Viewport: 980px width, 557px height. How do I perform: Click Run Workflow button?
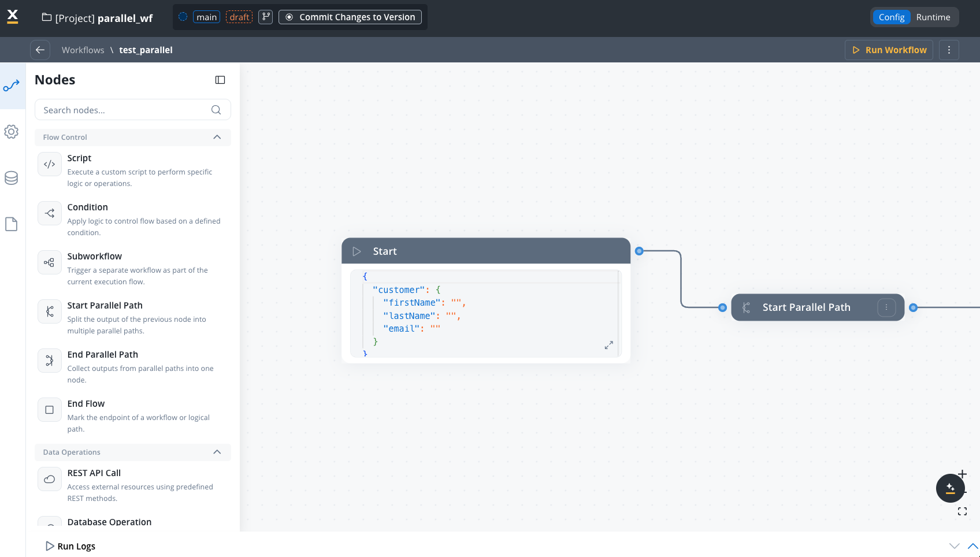[889, 50]
